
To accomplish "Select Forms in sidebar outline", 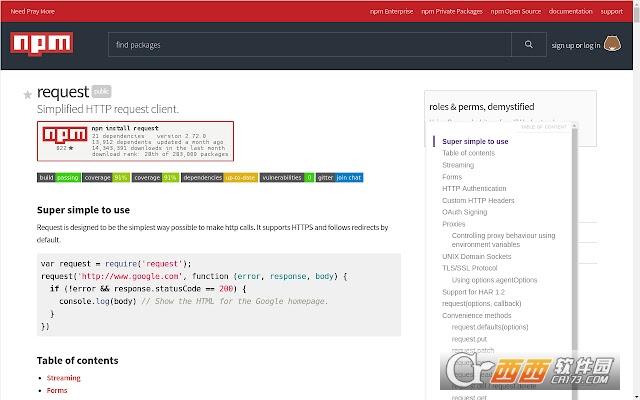I will 452,177.
